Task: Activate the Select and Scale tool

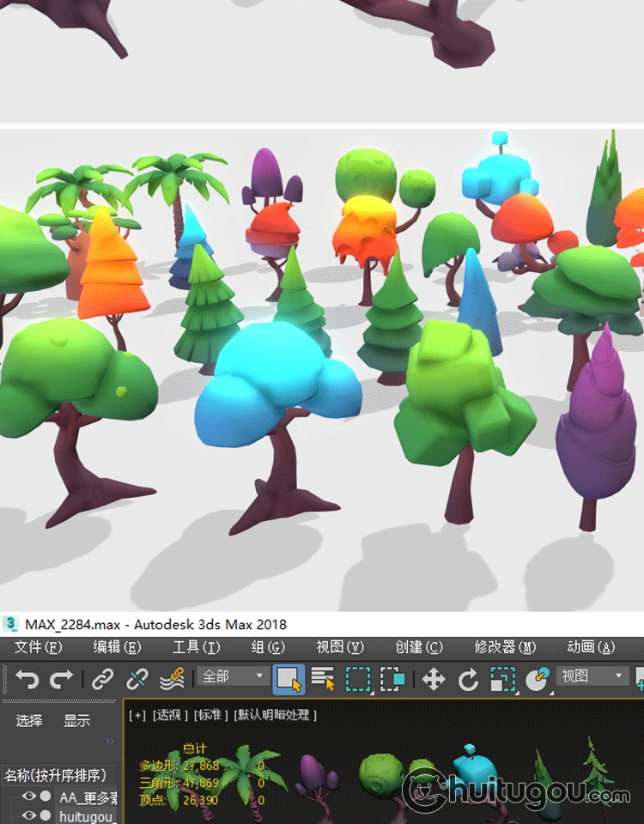Action: click(x=502, y=680)
